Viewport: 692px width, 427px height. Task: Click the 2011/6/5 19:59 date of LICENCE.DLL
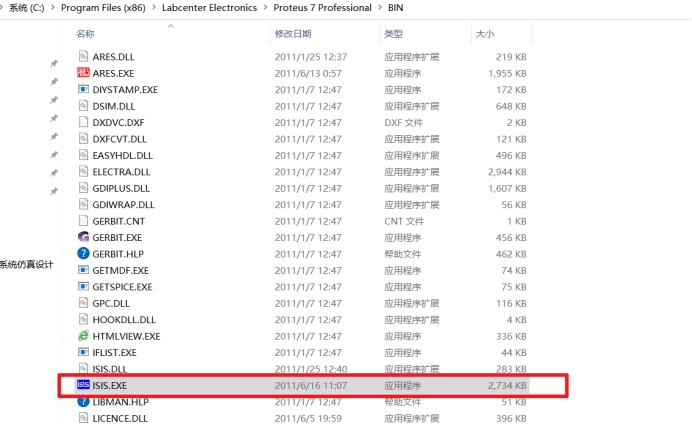pos(308,418)
